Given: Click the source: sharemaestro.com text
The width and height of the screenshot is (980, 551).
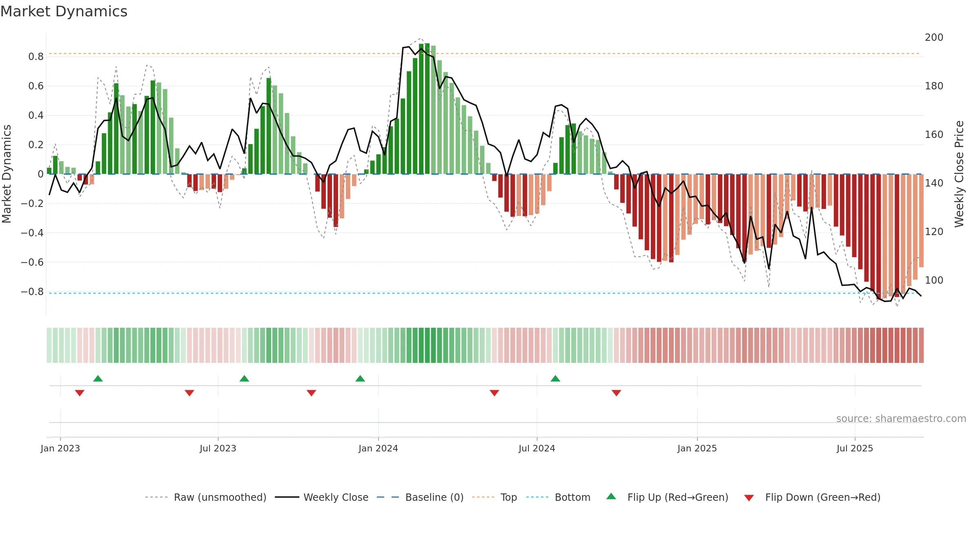Looking at the screenshot, I should (x=901, y=418).
